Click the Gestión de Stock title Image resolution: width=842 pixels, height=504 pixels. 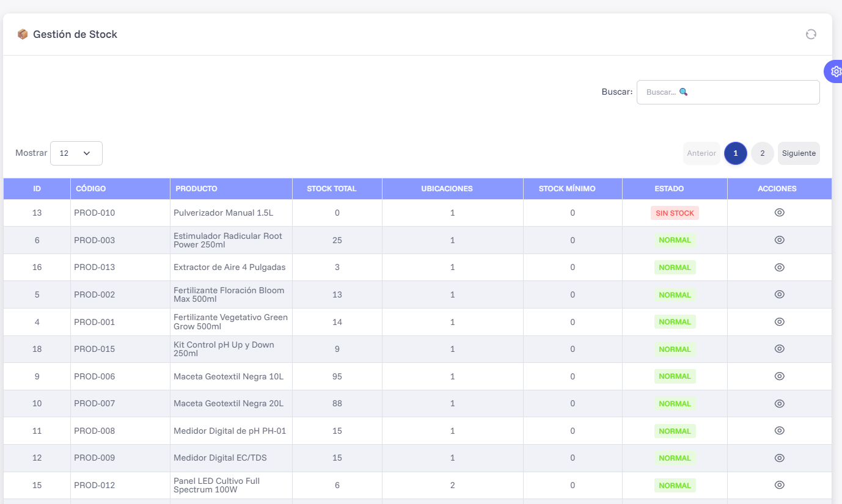tap(75, 34)
